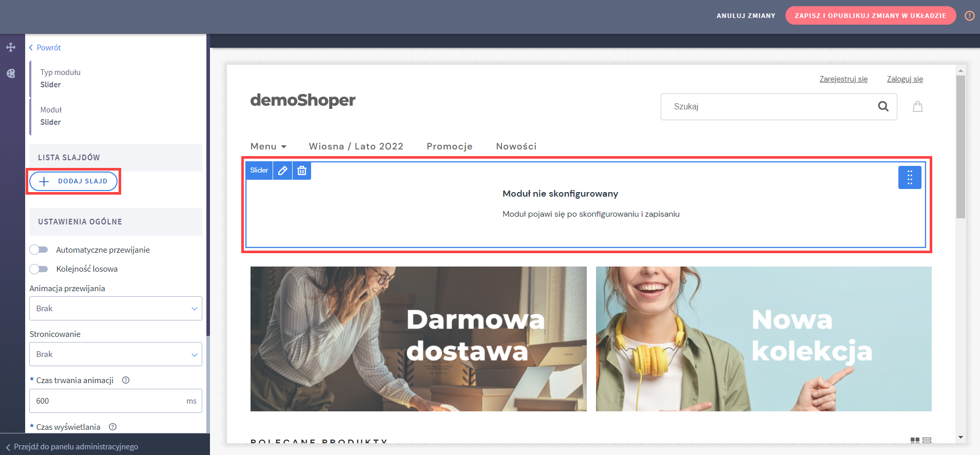Click the help icon beside Czas trwania animacji

[x=126, y=380]
